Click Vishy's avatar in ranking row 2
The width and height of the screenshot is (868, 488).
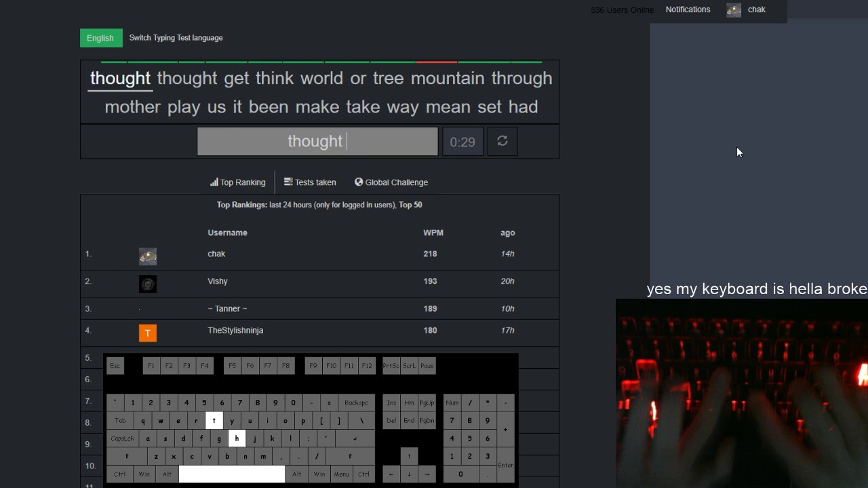[x=148, y=284]
